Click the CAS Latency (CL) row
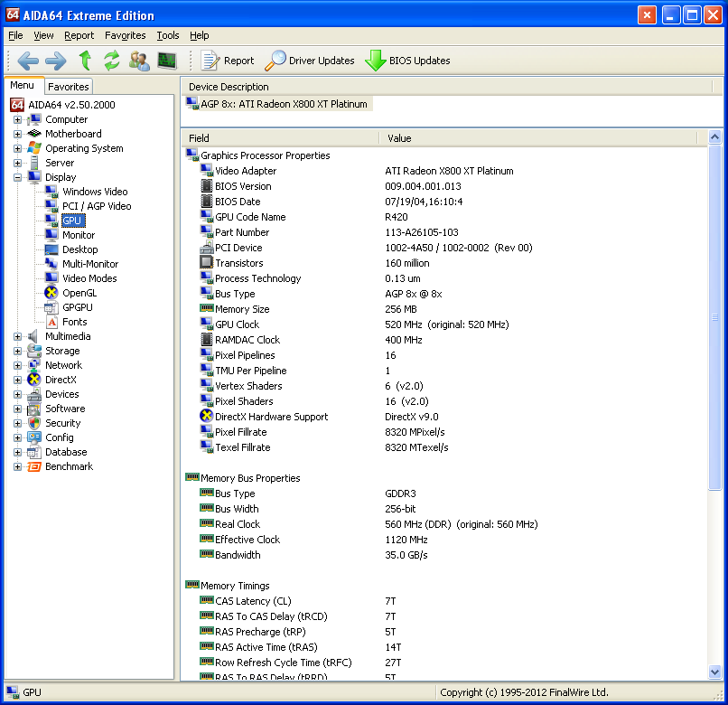This screenshot has height=705, width=728. click(445, 601)
